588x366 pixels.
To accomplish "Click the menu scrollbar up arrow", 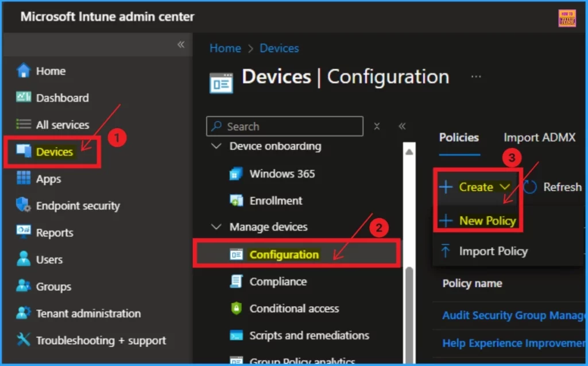I will (x=409, y=152).
